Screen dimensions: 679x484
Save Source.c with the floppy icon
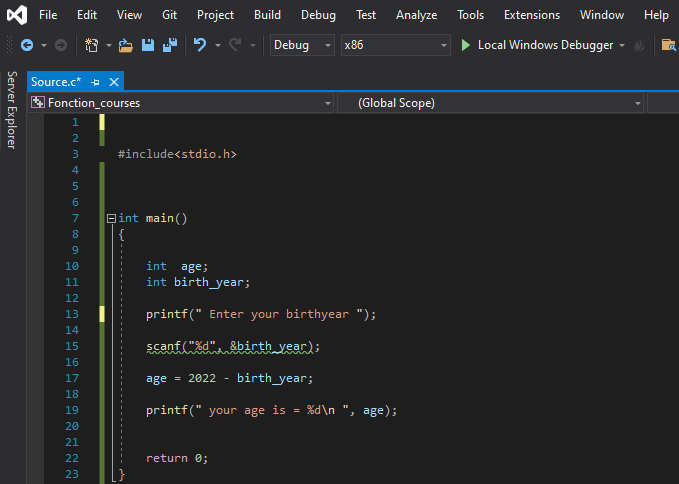[148, 45]
